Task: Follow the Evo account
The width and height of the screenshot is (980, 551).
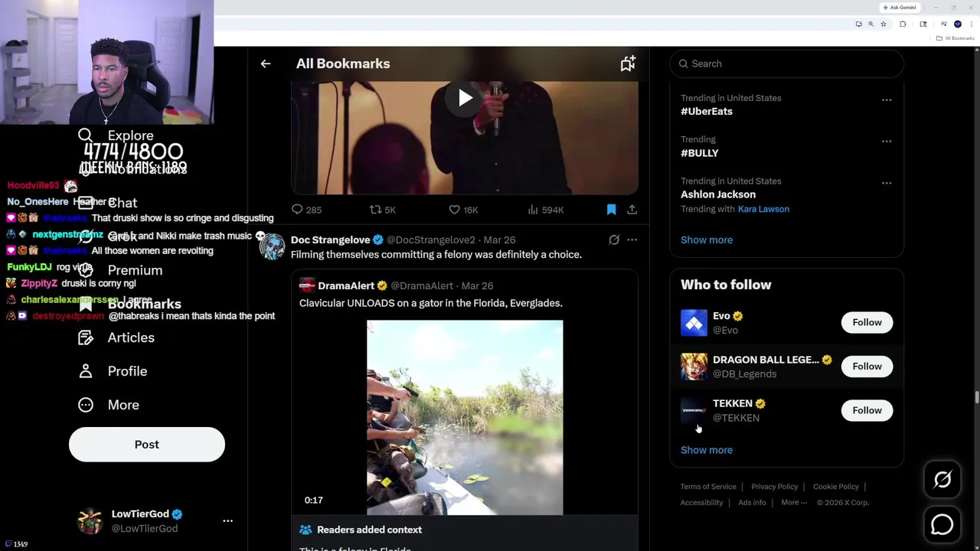Action: click(867, 322)
